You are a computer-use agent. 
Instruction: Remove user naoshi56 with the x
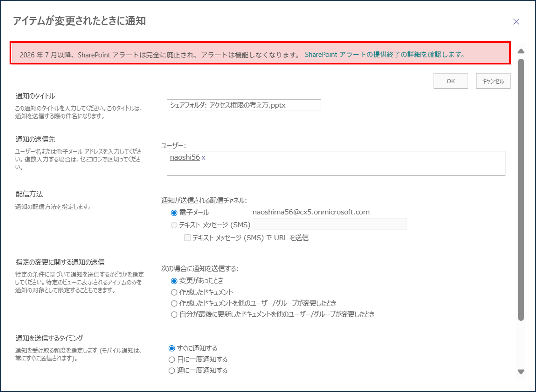pyautogui.click(x=203, y=158)
